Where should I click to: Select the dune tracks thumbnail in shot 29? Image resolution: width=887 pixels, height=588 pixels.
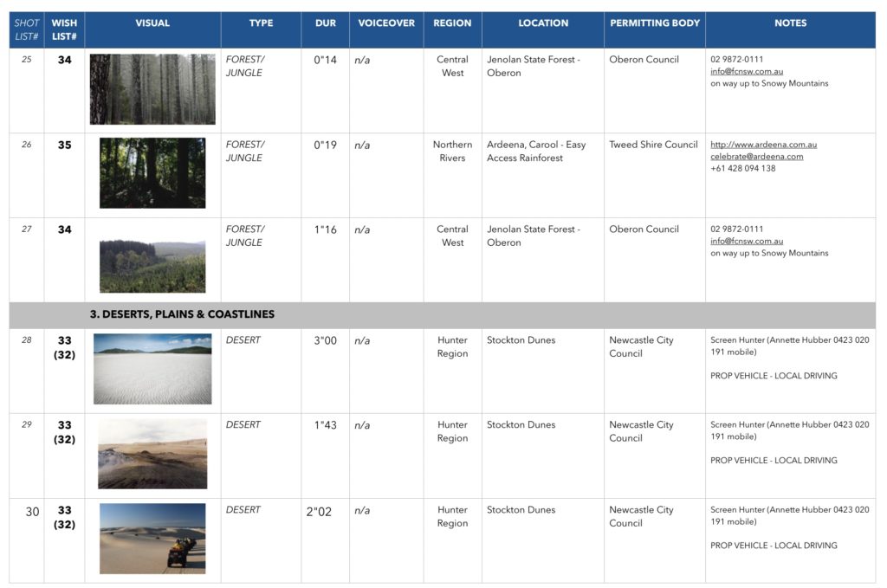coord(152,454)
